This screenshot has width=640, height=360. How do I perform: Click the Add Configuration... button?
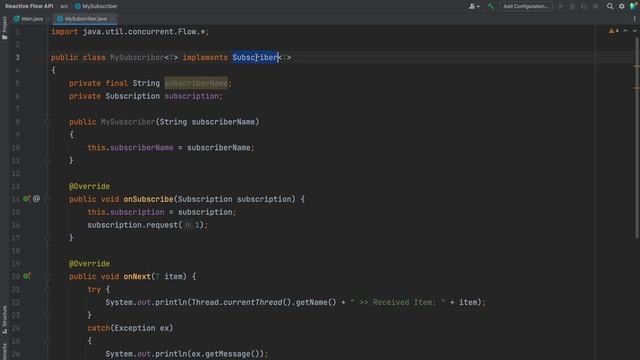click(x=526, y=6)
